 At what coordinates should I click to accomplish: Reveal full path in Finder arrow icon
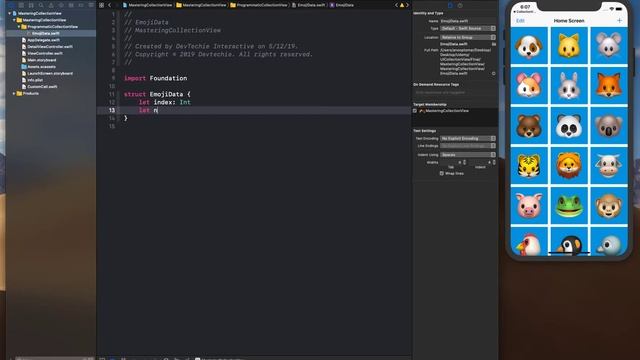(x=493, y=73)
